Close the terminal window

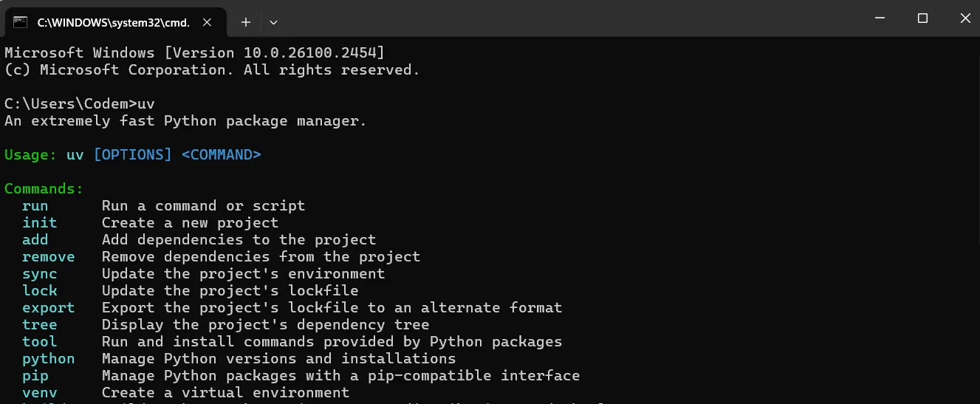coord(964,18)
